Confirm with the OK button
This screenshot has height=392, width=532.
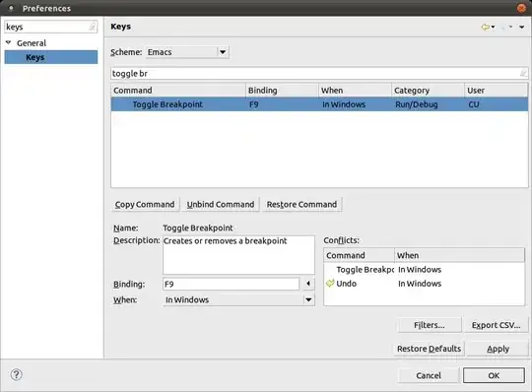pos(494,375)
